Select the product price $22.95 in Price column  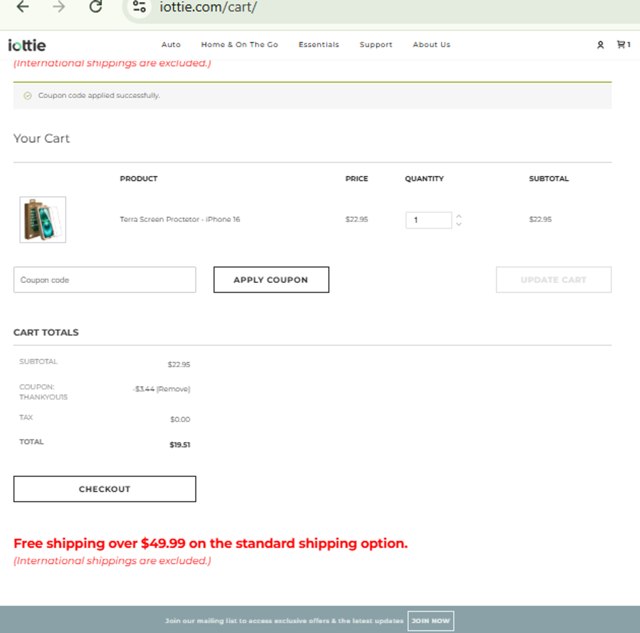pyautogui.click(x=357, y=219)
